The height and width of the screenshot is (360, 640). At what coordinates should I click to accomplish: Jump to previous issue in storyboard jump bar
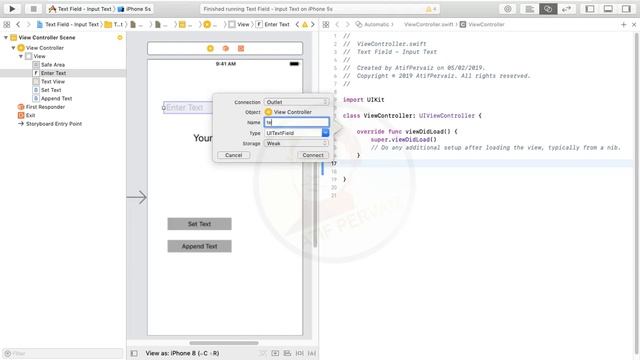pyautogui.click(x=297, y=24)
